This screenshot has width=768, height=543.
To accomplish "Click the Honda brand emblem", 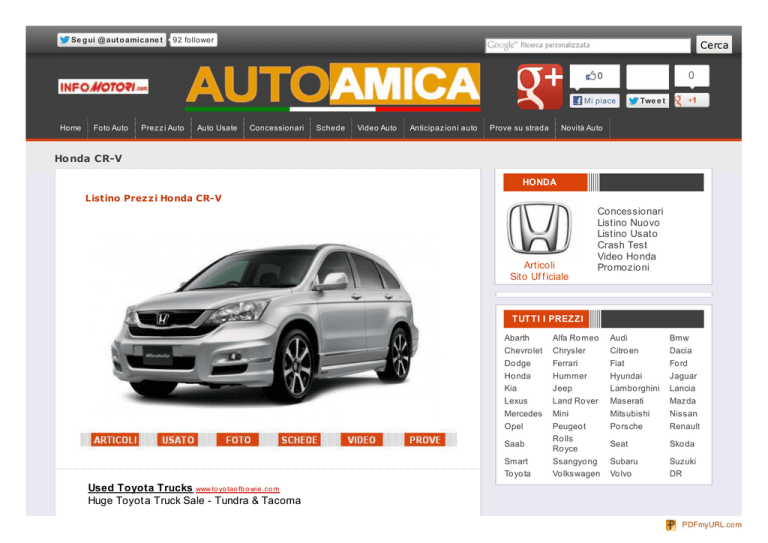I will tap(539, 229).
